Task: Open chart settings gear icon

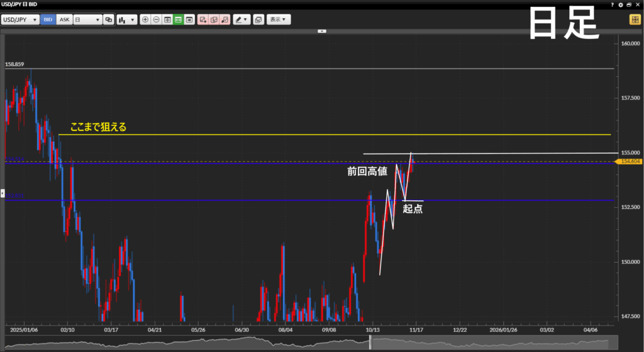Action: [621, 4]
